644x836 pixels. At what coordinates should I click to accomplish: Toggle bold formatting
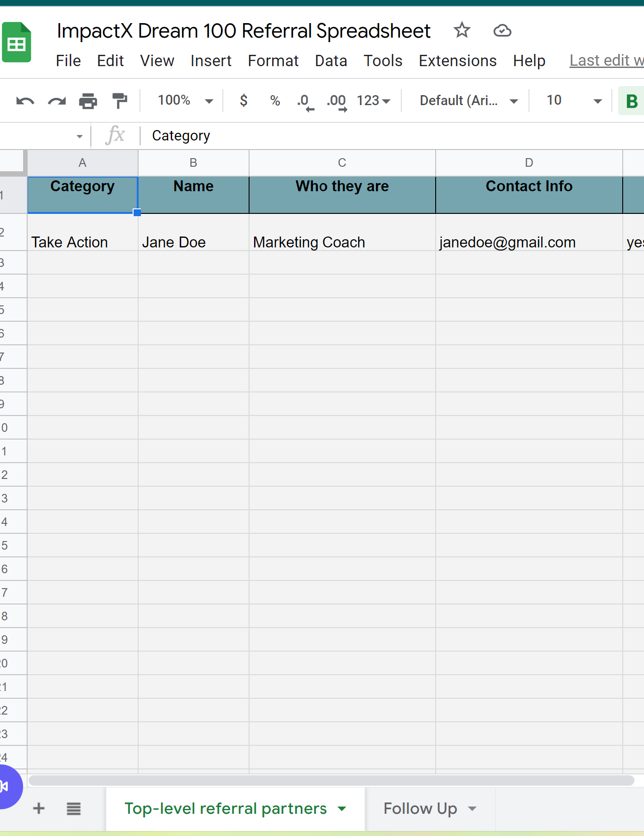click(x=631, y=101)
